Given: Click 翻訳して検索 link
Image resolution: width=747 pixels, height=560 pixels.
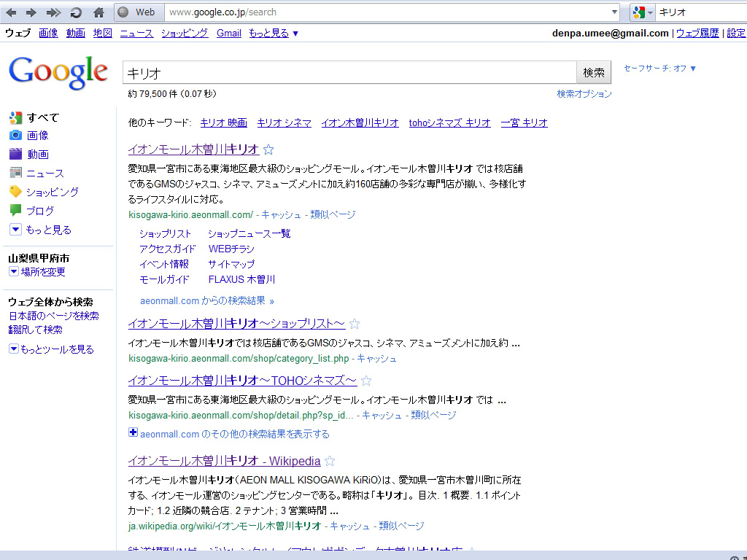Looking at the screenshot, I should coord(36,330).
